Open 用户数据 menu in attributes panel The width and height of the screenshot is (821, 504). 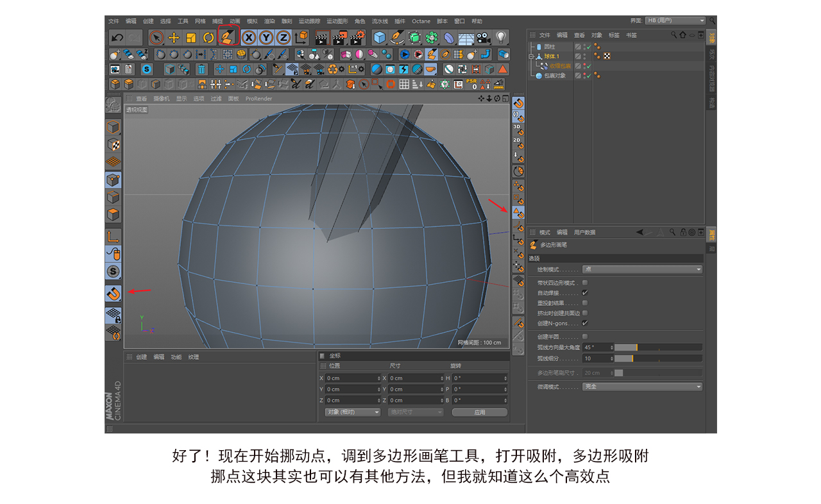(584, 232)
